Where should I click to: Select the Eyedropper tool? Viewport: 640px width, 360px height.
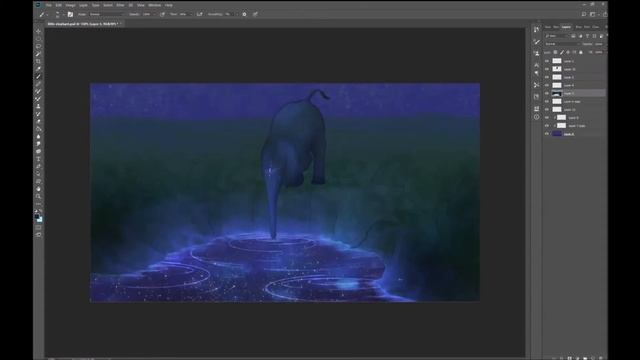[x=39, y=69]
